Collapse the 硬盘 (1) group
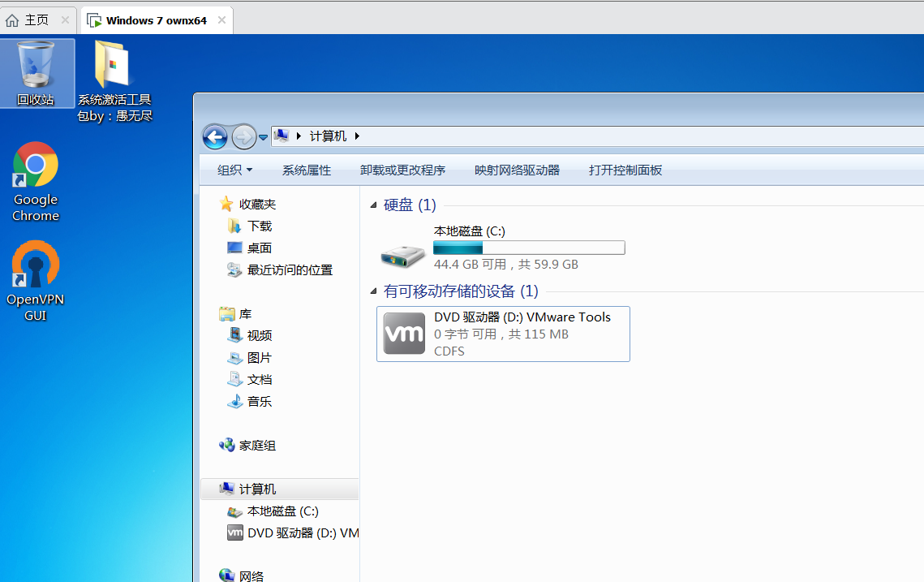The height and width of the screenshot is (582, 924). 373,205
